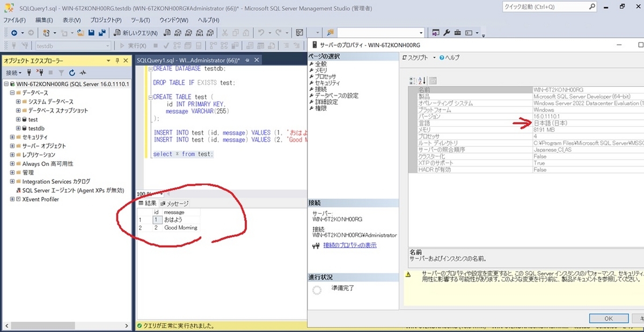
Task: Open the ファイル(F) menu
Action: [15, 20]
